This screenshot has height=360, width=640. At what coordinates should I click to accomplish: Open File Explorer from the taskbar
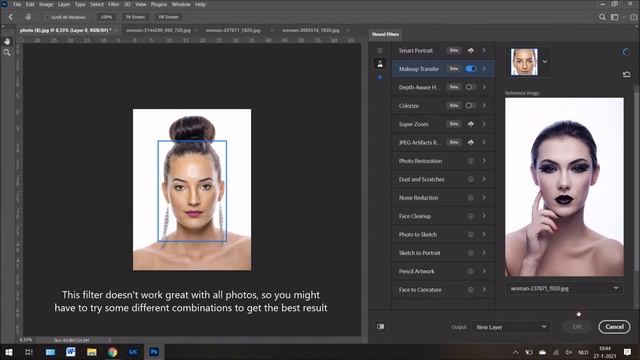click(x=91, y=352)
